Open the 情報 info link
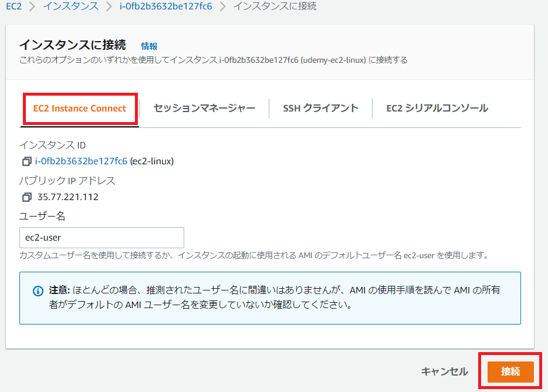 (x=149, y=46)
